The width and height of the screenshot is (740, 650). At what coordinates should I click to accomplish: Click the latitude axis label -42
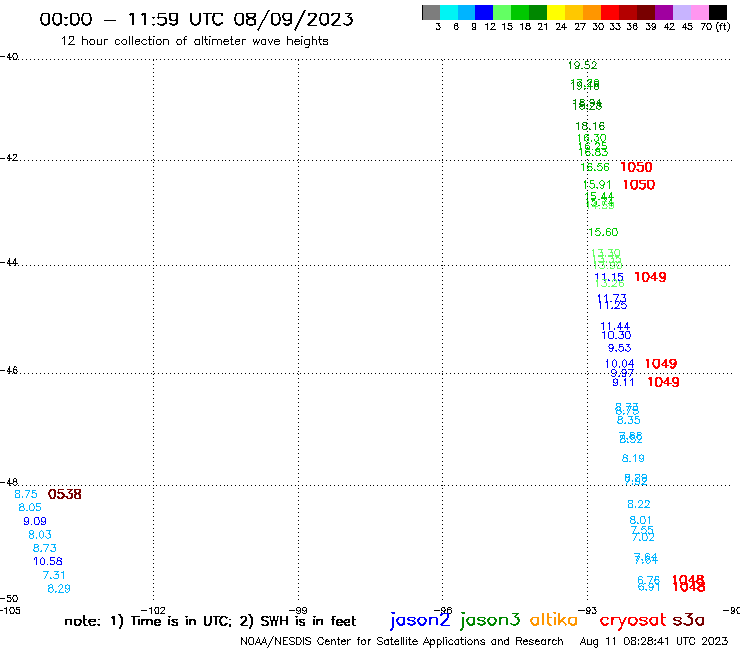(9, 157)
